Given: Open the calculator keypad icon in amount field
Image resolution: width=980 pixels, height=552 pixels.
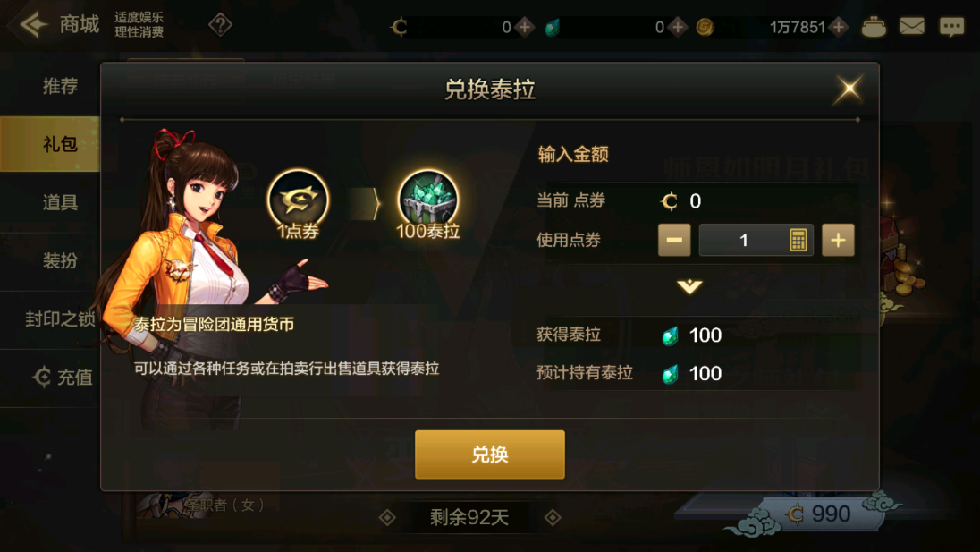Looking at the screenshot, I should [x=798, y=240].
